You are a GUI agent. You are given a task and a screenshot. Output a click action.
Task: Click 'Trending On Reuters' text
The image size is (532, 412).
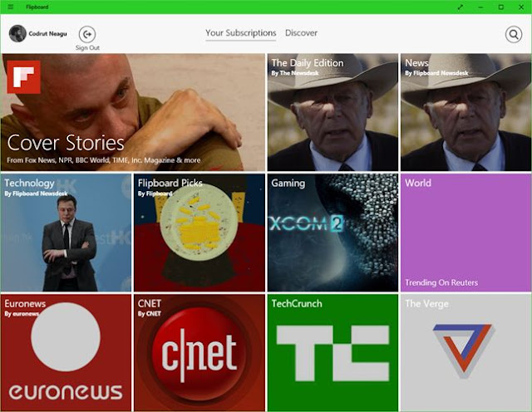(x=441, y=282)
